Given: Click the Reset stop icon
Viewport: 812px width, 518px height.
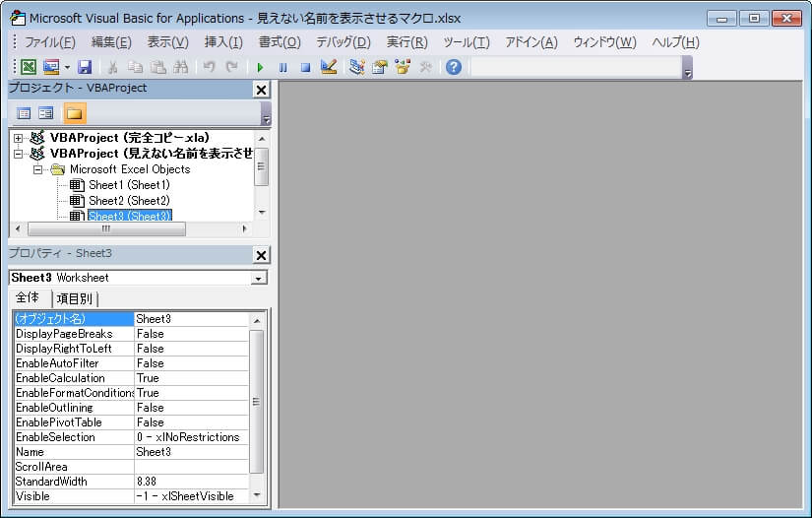Looking at the screenshot, I should (305, 67).
